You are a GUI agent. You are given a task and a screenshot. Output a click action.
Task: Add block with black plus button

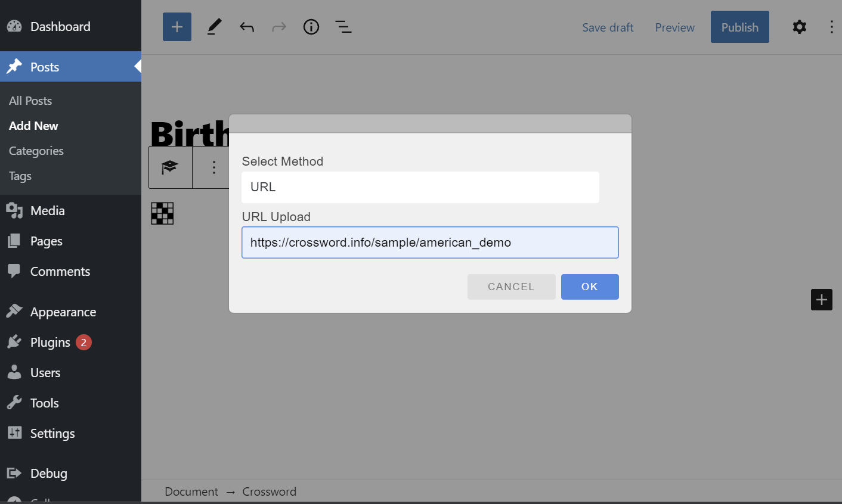pyautogui.click(x=822, y=300)
